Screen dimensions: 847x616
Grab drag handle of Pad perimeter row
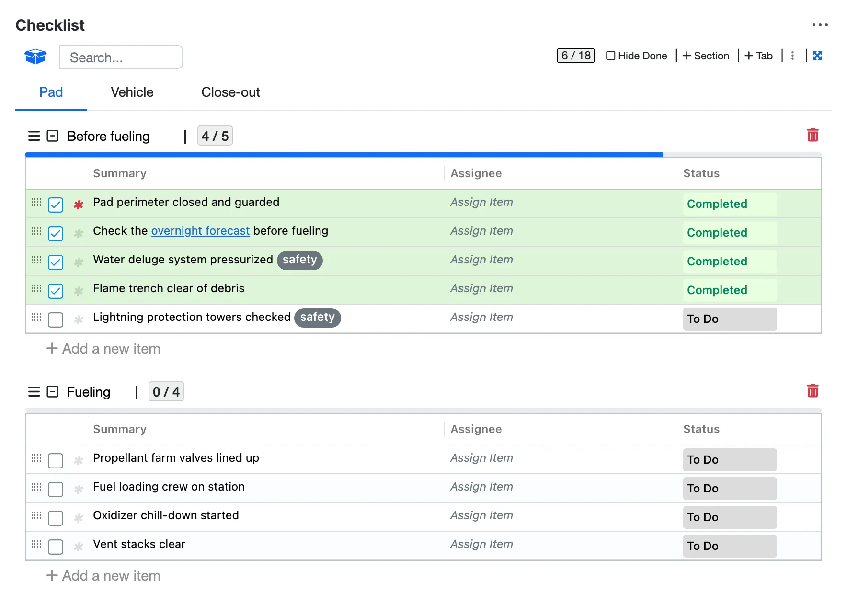pyautogui.click(x=36, y=202)
